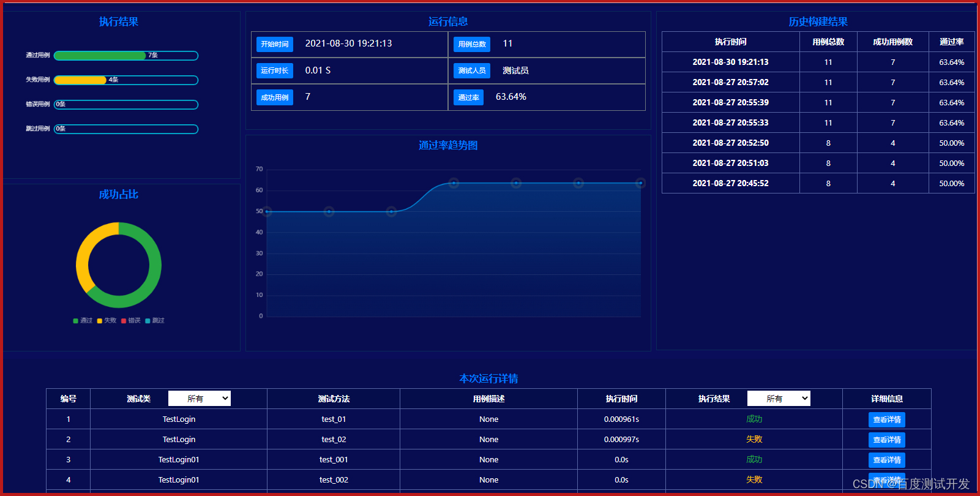980x496 pixels.
Task: Click the 详细信息 column header
Action: coord(887,399)
